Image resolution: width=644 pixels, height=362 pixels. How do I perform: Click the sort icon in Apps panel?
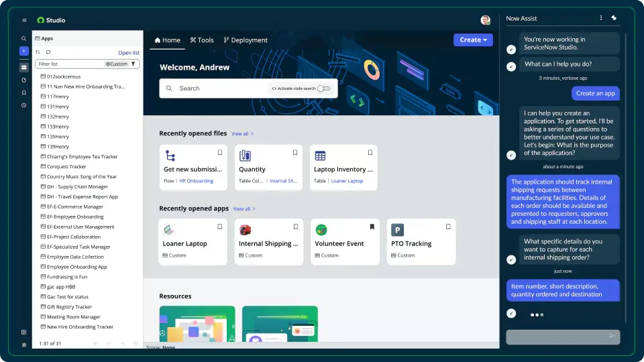(x=38, y=52)
